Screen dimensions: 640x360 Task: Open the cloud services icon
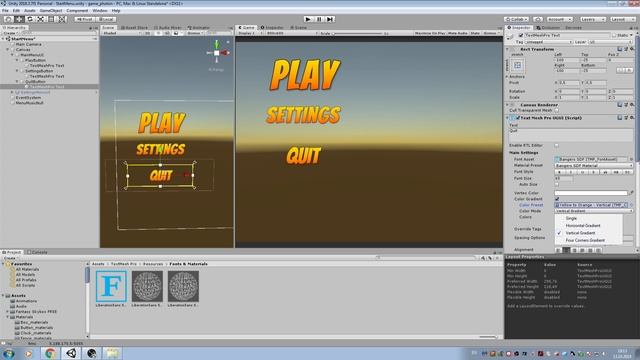538,19
